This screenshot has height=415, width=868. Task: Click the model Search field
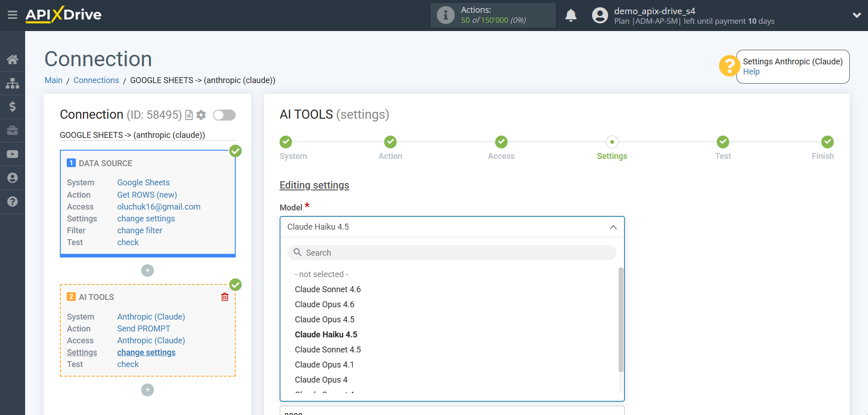coord(452,252)
